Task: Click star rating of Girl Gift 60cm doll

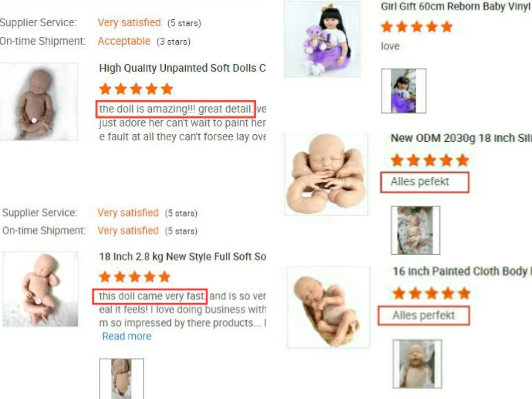Action: [x=417, y=27]
